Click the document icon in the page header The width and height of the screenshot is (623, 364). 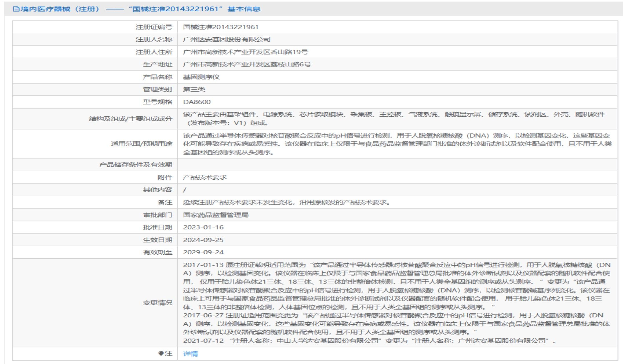(x=16, y=9)
